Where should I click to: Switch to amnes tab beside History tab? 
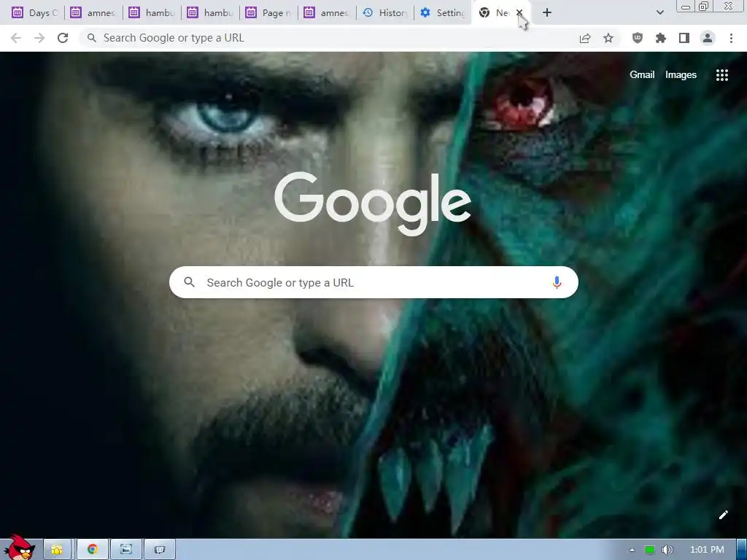(326, 13)
